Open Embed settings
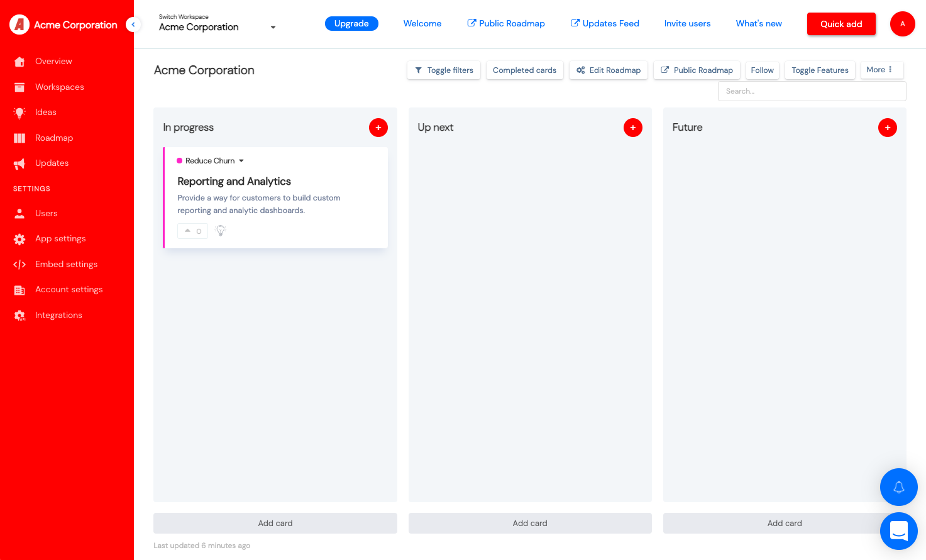The height and width of the screenshot is (560, 926). [67, 264]
